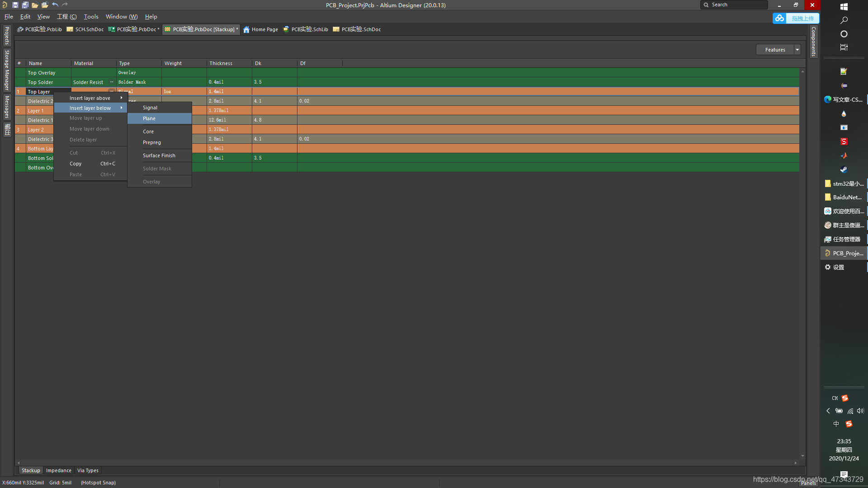The height and width of the screenshot is (488, 868).
Task: Click Solder Mask option in submenu
Action: coord(157,168)
